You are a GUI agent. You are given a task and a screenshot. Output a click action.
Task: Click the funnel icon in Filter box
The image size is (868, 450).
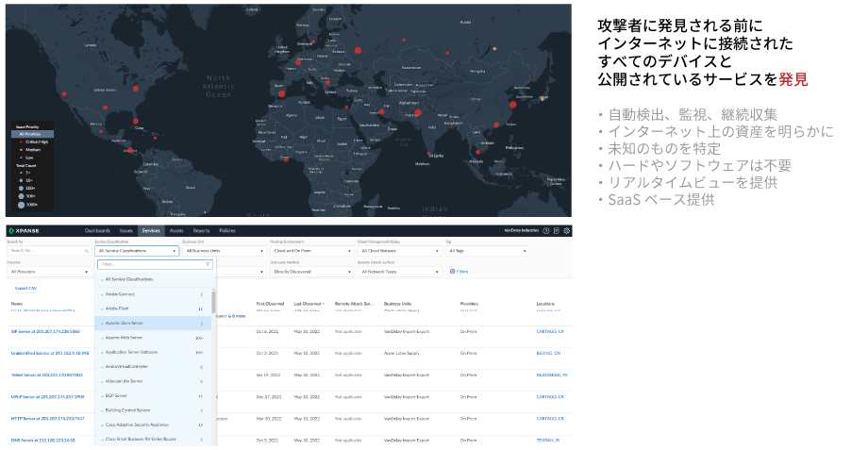[x=208, y=264]
